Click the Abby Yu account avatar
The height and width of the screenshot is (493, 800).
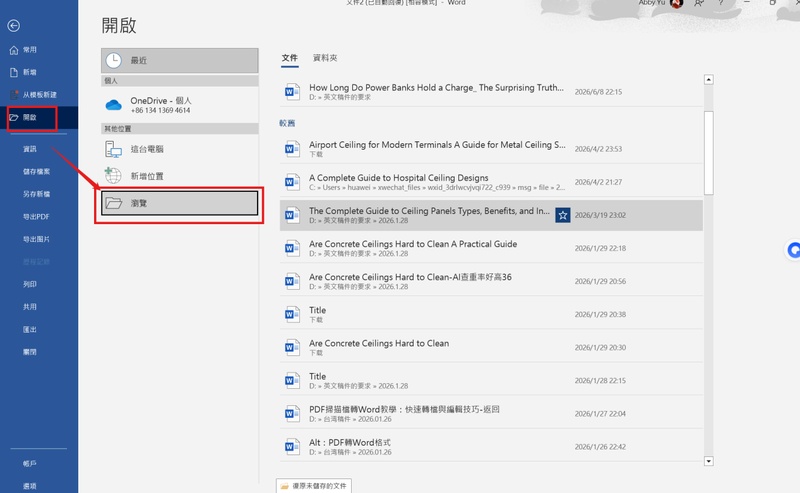tap(677, 4)
